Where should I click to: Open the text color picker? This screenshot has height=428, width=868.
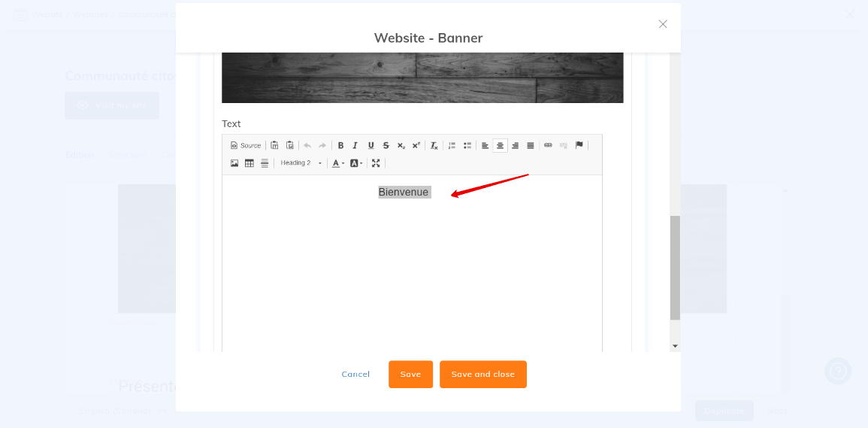(x=337, y=163)
